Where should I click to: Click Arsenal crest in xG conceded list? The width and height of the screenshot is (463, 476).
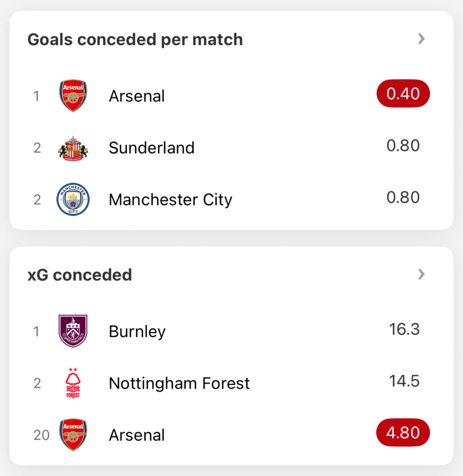(73, 435)
